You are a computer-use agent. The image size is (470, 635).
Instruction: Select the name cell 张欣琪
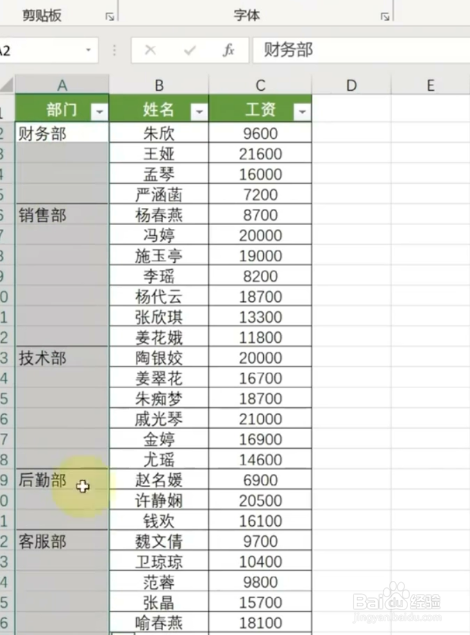point(159,316)
